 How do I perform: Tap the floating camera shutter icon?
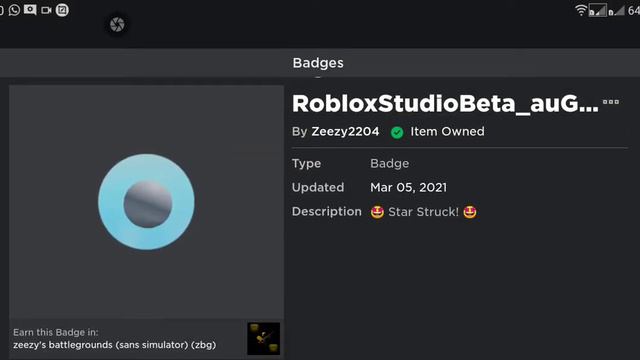tap(117, 24)
